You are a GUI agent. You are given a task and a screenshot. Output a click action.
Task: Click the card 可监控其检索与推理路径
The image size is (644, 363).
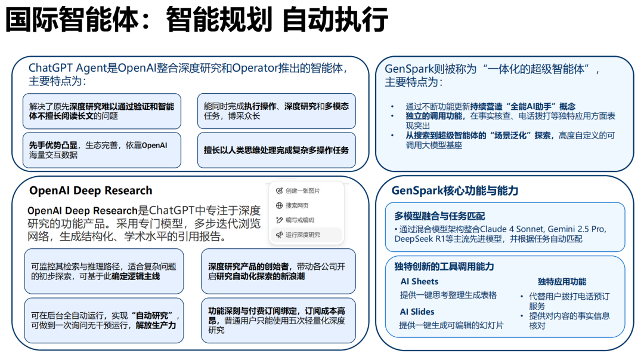pyautogui.click(x=104, y=271)
